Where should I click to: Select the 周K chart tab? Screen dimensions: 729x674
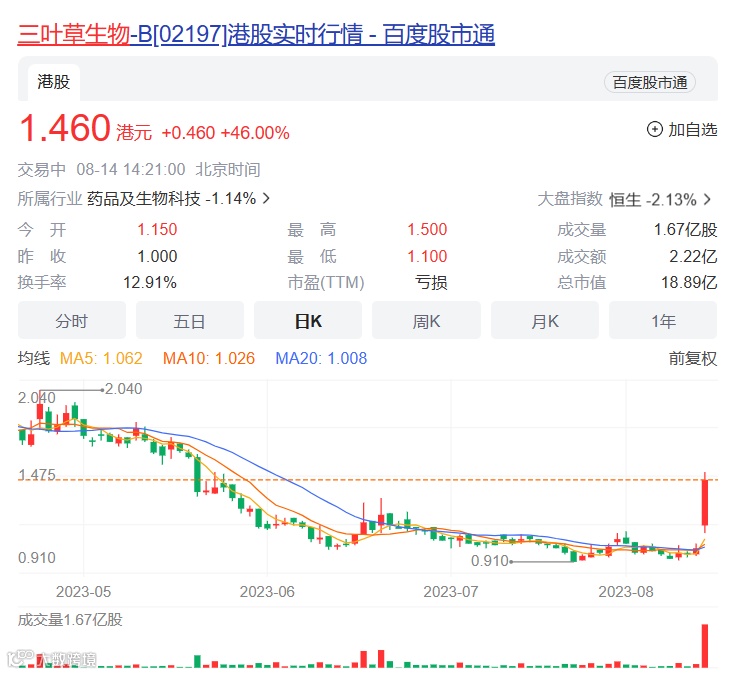(x=426, y=321)
